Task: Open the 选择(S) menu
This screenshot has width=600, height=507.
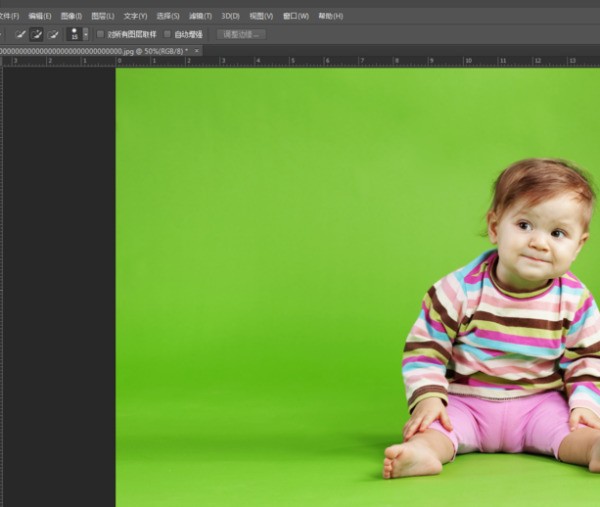Action: (x=168, y=16)
